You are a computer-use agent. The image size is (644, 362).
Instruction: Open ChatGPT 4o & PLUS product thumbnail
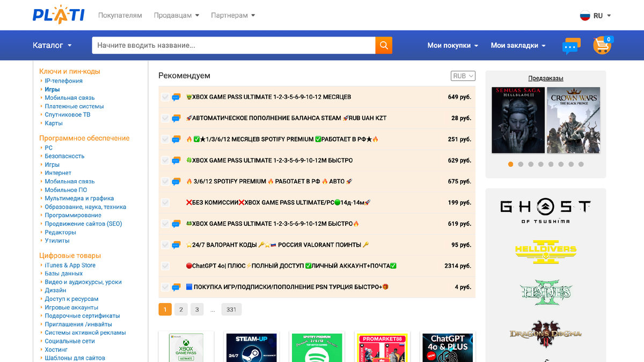[x=448, y=347]
